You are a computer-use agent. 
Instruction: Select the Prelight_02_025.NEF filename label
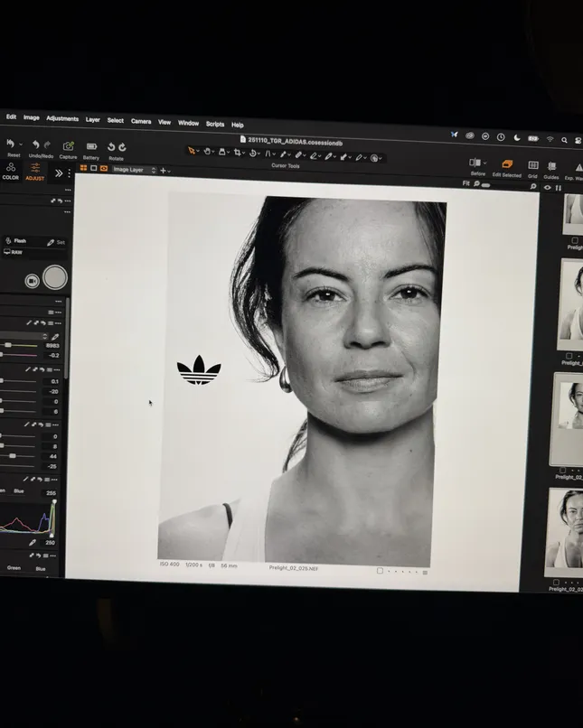(294, 568)
